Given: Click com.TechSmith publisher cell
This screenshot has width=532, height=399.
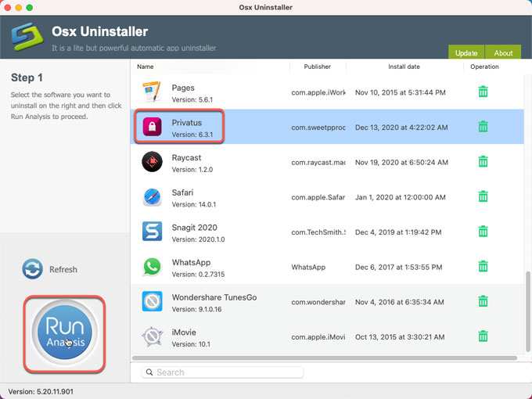Looking at the screenshot, I should pyautogui.click(x=318, y=232).
